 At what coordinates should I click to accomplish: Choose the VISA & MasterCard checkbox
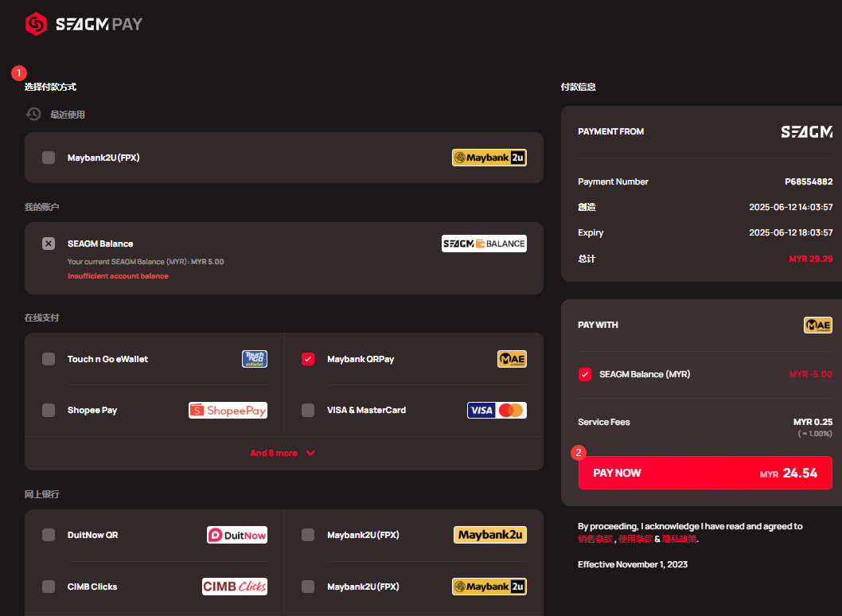[x=308, y=411]
